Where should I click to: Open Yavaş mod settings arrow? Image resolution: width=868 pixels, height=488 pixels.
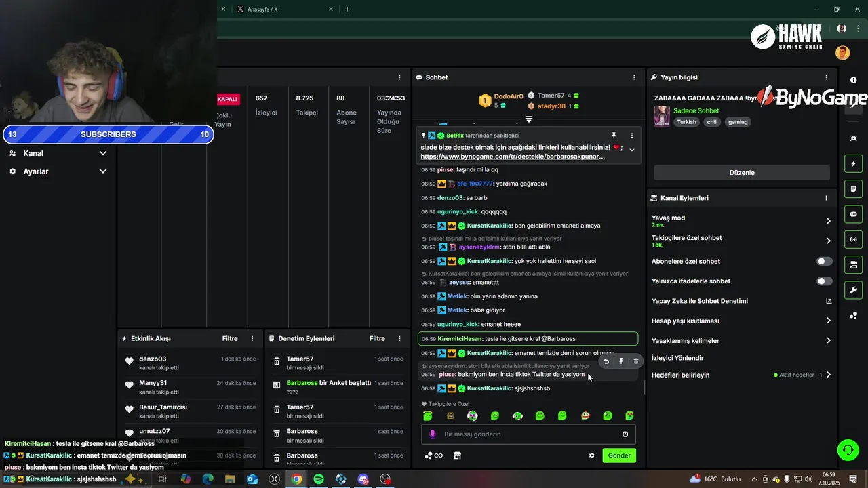click(x=828, y=221)
